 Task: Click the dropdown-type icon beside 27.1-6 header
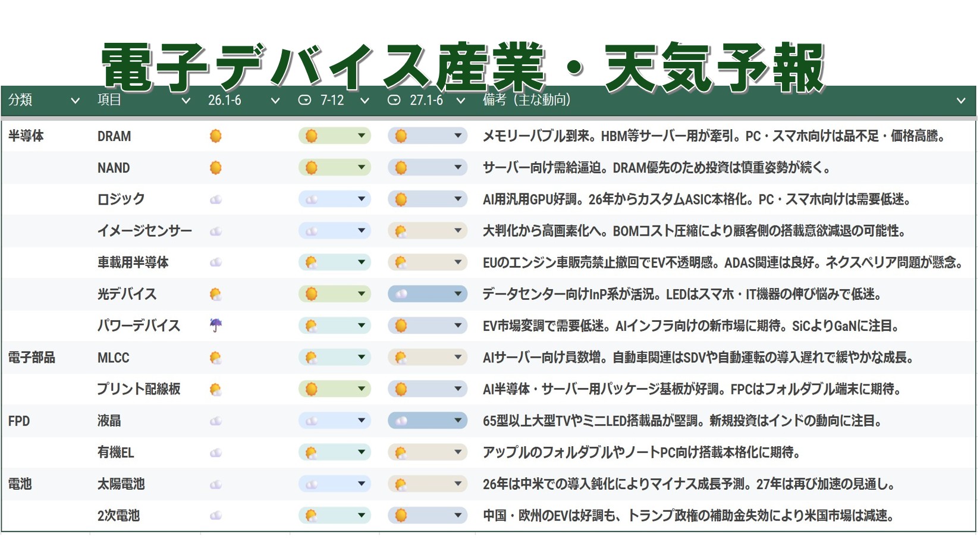click(x=394, y=100)
